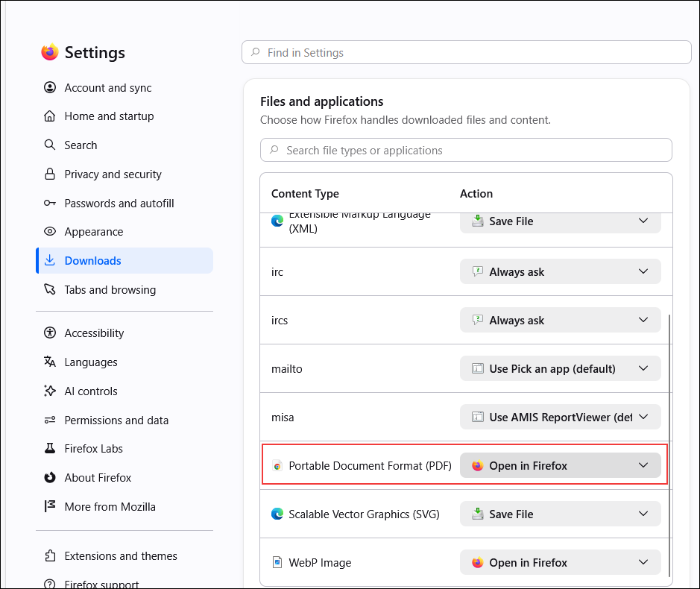Click the Search magnifier icon in sidebar
This screenshot has width=700, height=589.
coord(50,145)
